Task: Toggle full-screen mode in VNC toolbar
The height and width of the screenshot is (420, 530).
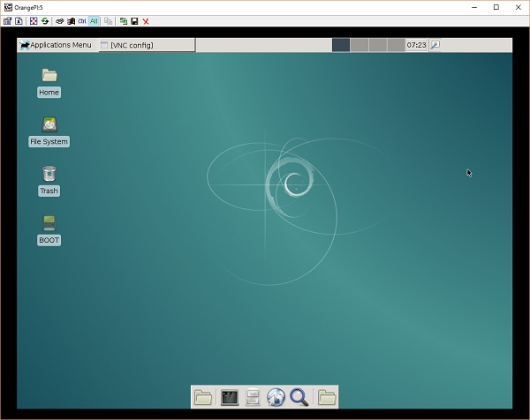Action: tap(33, 20)
